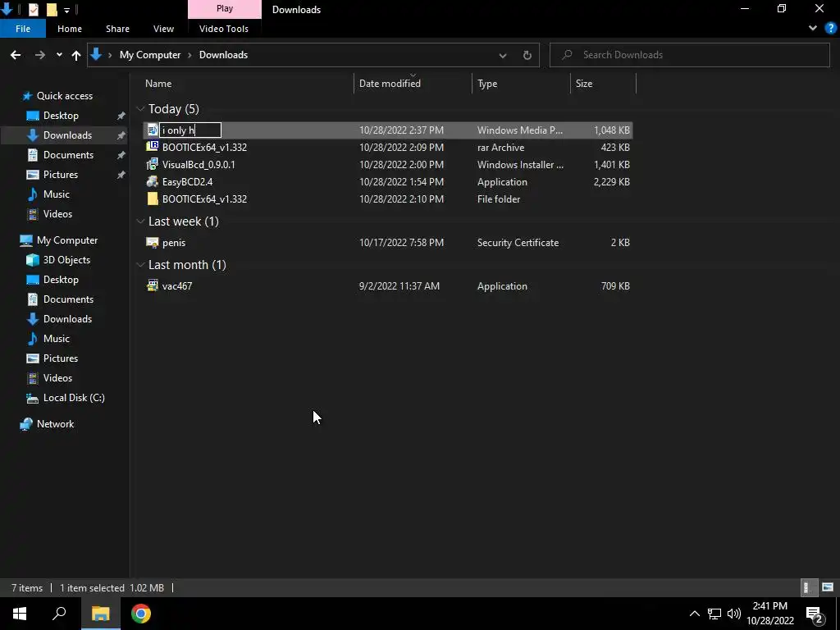Image resolution: width=840 pixels, height=630 pixels.
Task: Click the media file icon being renamed
Action: point(152,130)
